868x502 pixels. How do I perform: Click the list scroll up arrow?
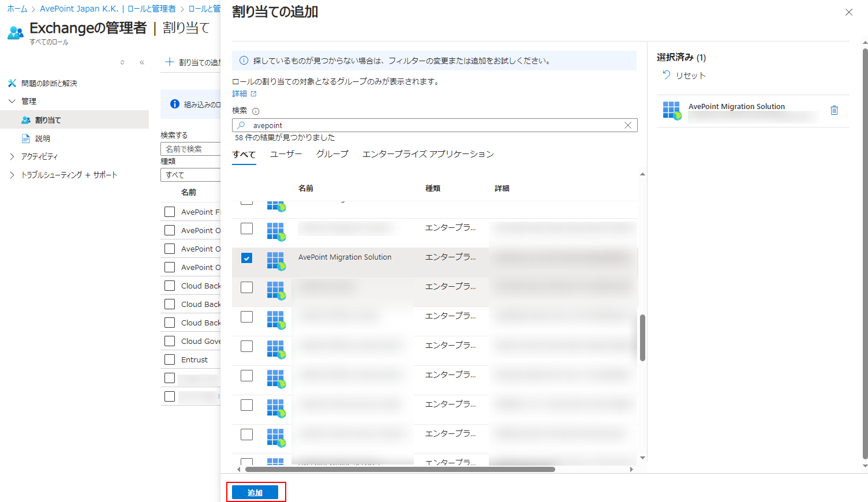coord(642,174)
